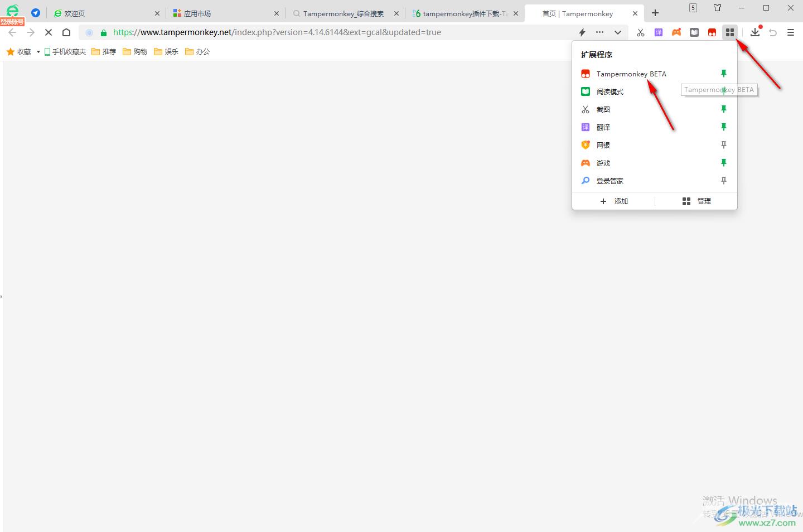The image size is (803, 532).
Task: Close the Tampermonkey_综合搜索 tab
Action: tap(396, 13)
